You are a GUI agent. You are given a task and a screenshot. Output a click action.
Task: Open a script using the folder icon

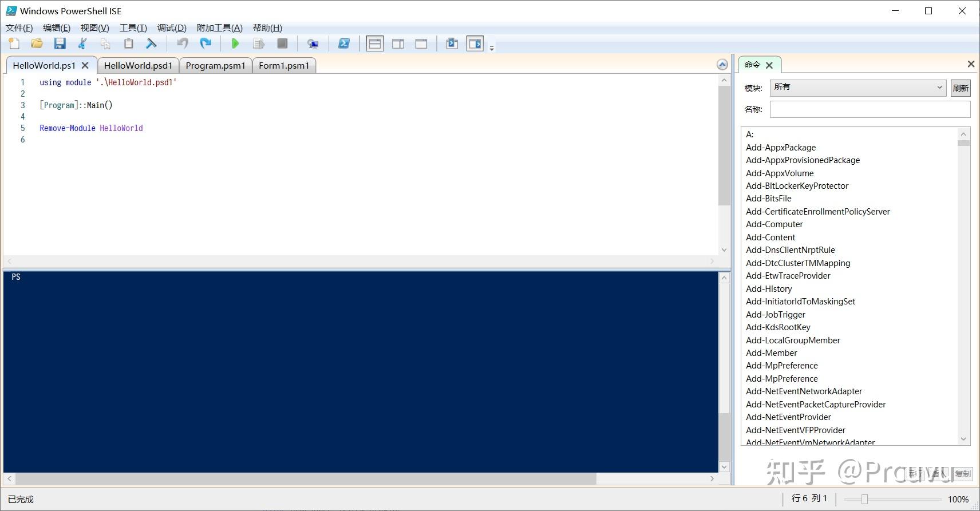[37, 43]
